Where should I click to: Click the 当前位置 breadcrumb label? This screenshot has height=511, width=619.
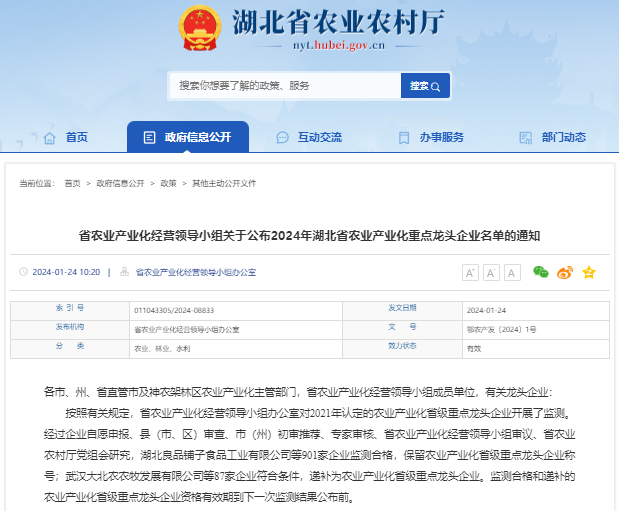point(37,183)
